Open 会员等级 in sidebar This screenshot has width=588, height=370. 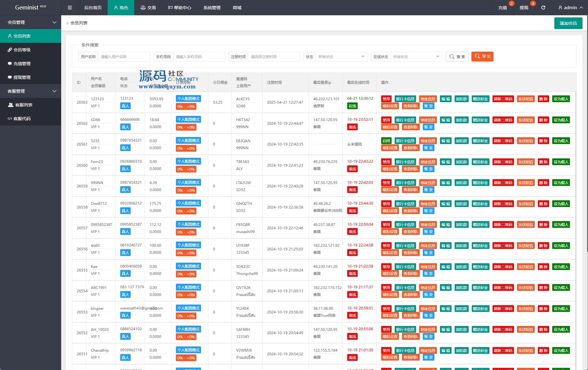(22, 50)
